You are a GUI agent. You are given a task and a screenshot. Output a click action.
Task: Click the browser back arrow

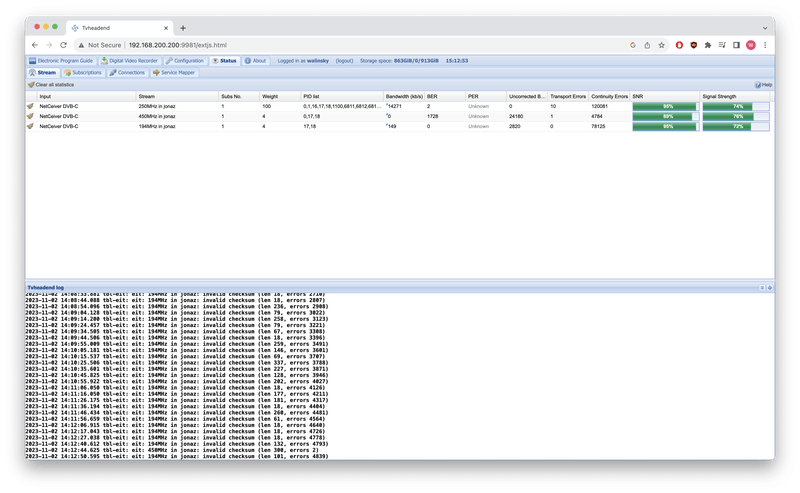[x=35, y=45]
